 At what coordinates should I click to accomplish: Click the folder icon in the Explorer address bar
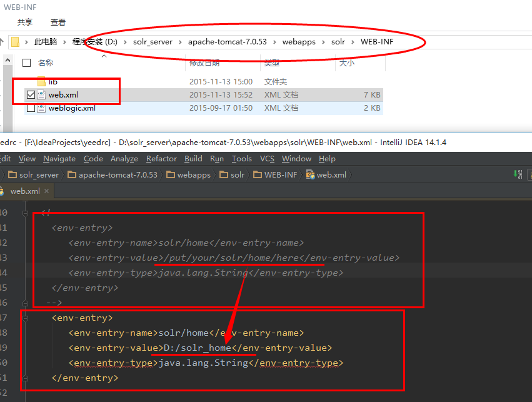click(15, 42)
